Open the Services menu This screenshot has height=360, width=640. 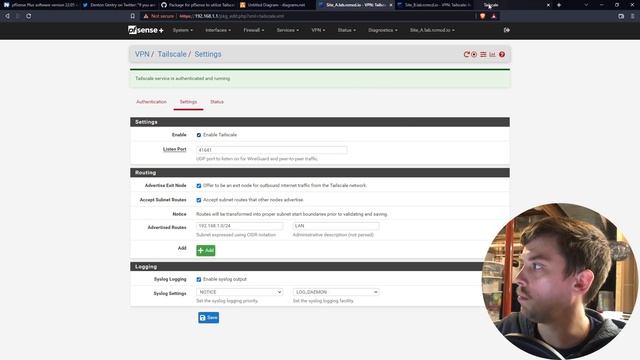(287, 30)
